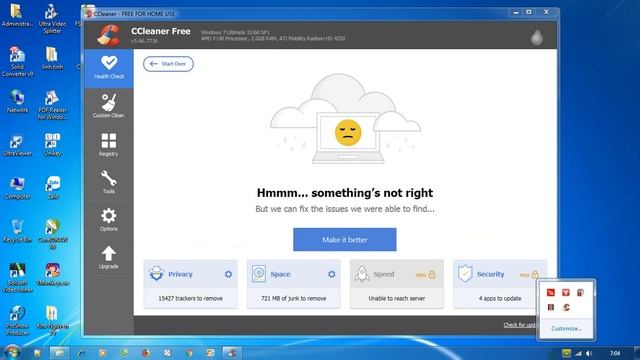Select the UltraViewer desktop shortcut
Viewport: 640px width, 360px height.
pyautogui.click(x=17, y=145)
